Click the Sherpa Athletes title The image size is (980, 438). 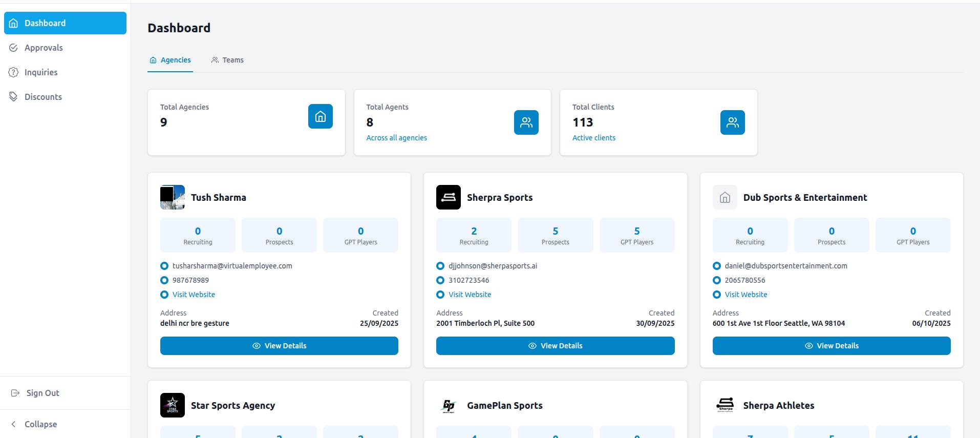(x=779, y=405)
